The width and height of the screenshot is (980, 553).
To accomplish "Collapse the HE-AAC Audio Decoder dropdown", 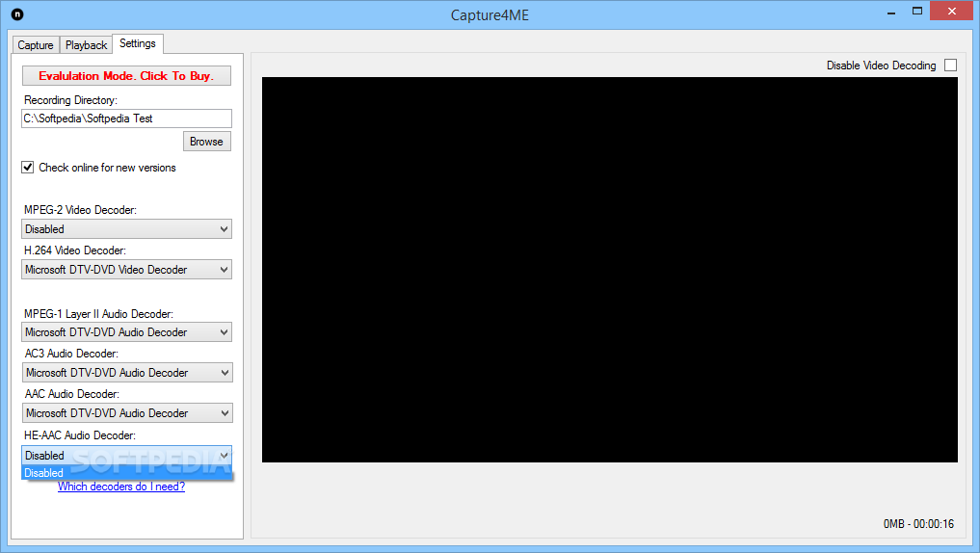I will click(x=126, y=456).
